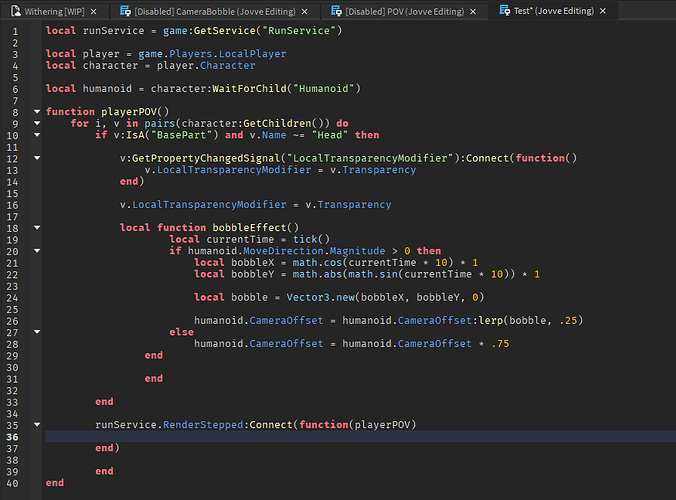Close the CameraBobble script tab
The image size is (676, 500).
pos(304,12)
